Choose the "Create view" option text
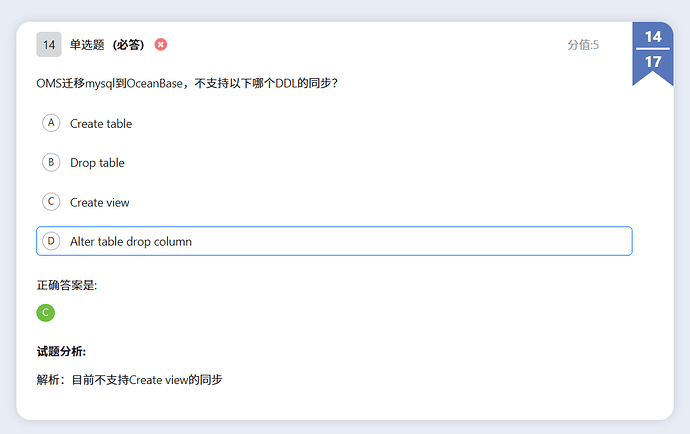This screenshot has width=690, height=434. pos(100,203)
